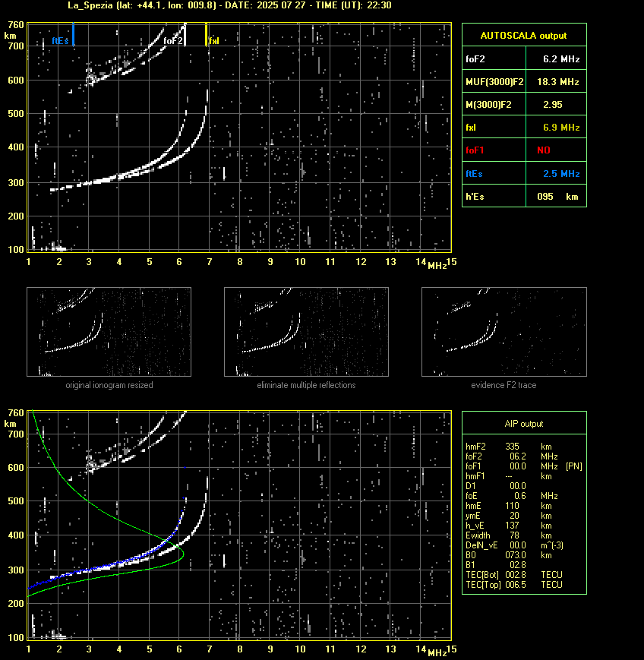Screen dimensions: 644x660
Task: Click the Ewidth value '78' in AIP output
Action: [514, 535]
